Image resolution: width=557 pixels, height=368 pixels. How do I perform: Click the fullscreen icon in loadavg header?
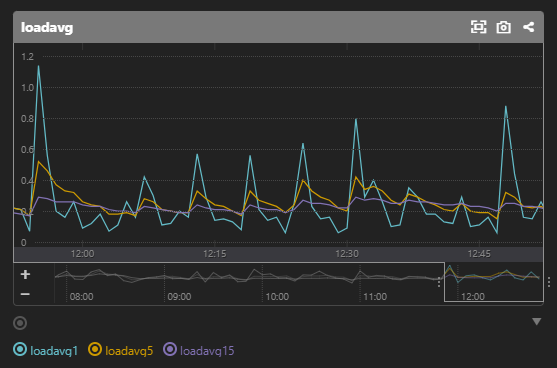click(x=478, y=27)
